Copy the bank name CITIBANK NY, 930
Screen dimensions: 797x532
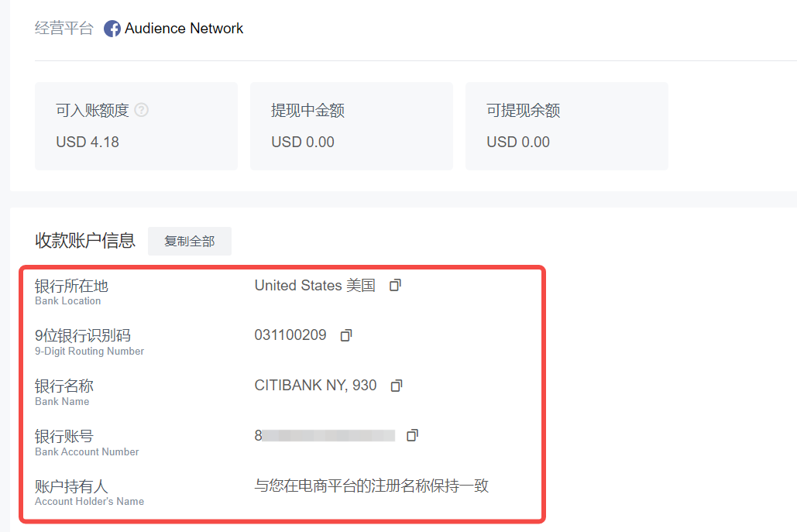coord(397,386)
